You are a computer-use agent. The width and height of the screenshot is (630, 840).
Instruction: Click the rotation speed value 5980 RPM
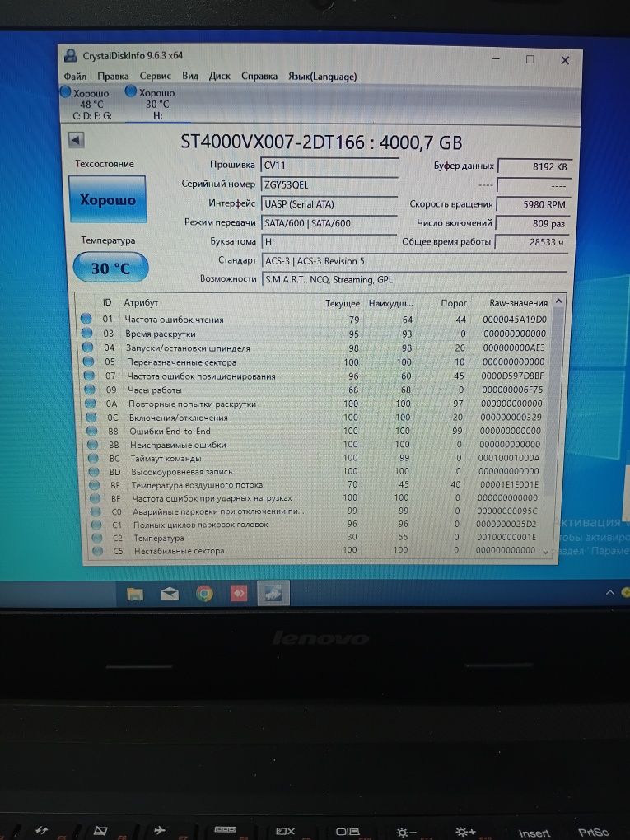(x=533, y=204)
